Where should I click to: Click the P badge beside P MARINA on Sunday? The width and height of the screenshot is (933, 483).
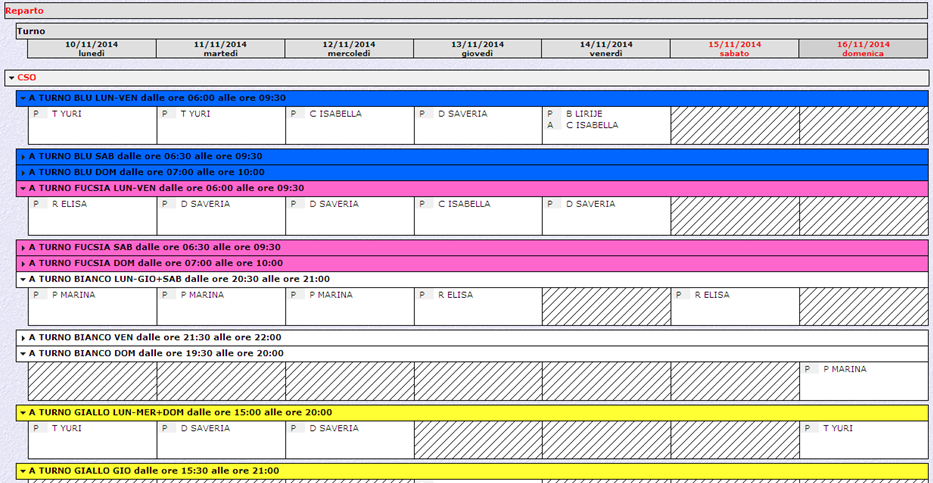click(811, 369)
